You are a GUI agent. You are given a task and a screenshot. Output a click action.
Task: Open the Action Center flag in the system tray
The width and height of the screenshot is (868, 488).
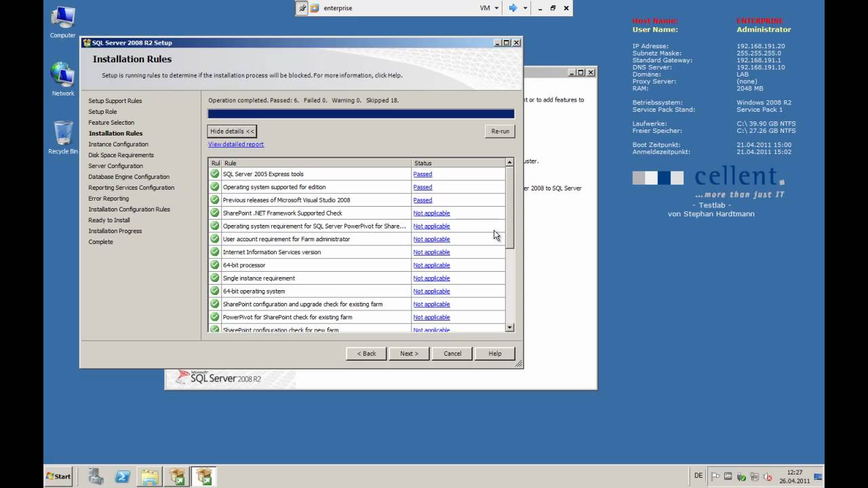point(715,476)
